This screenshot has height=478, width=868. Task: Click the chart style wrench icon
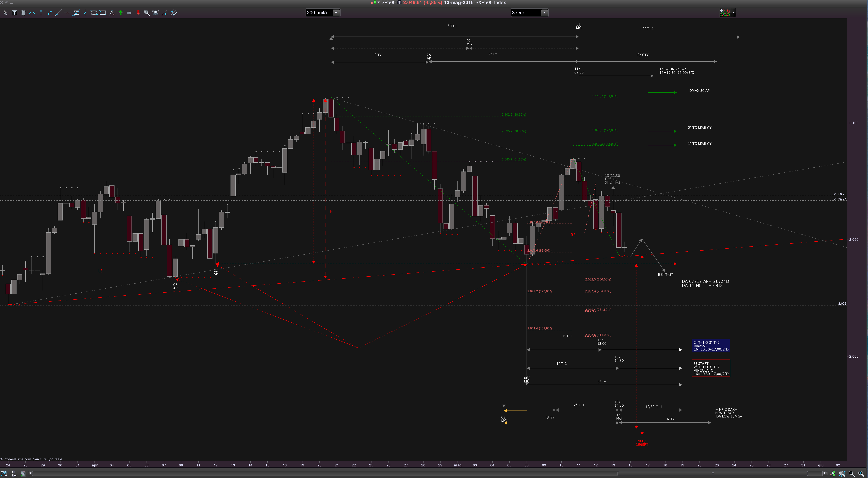[832, 474]
